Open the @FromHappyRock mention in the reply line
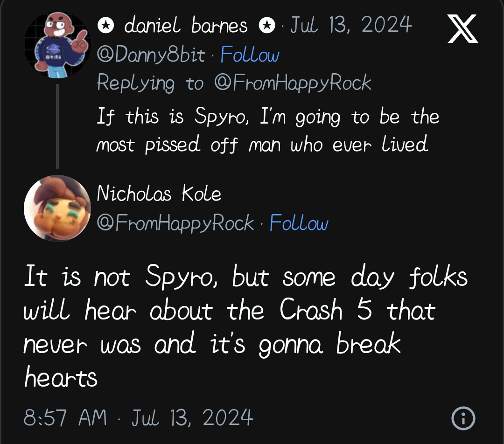Image resolution: width=504 pixels, height=444 pixels. point(293,83)
